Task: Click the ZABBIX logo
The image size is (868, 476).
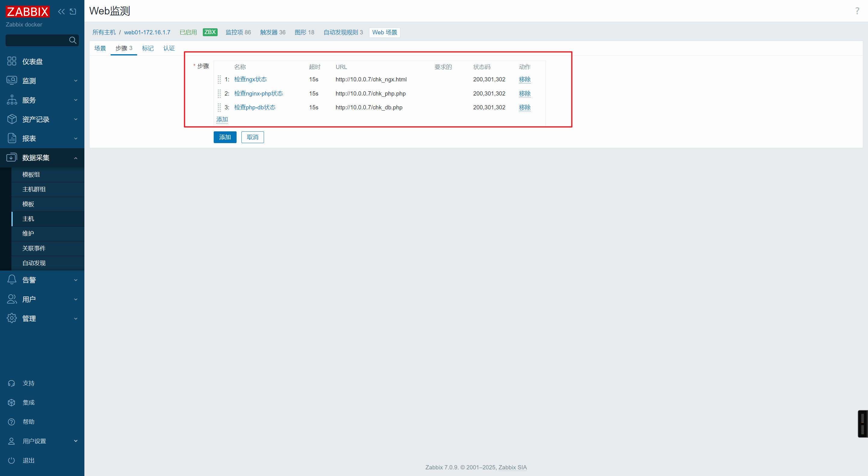Action: (x=28, y=12)
